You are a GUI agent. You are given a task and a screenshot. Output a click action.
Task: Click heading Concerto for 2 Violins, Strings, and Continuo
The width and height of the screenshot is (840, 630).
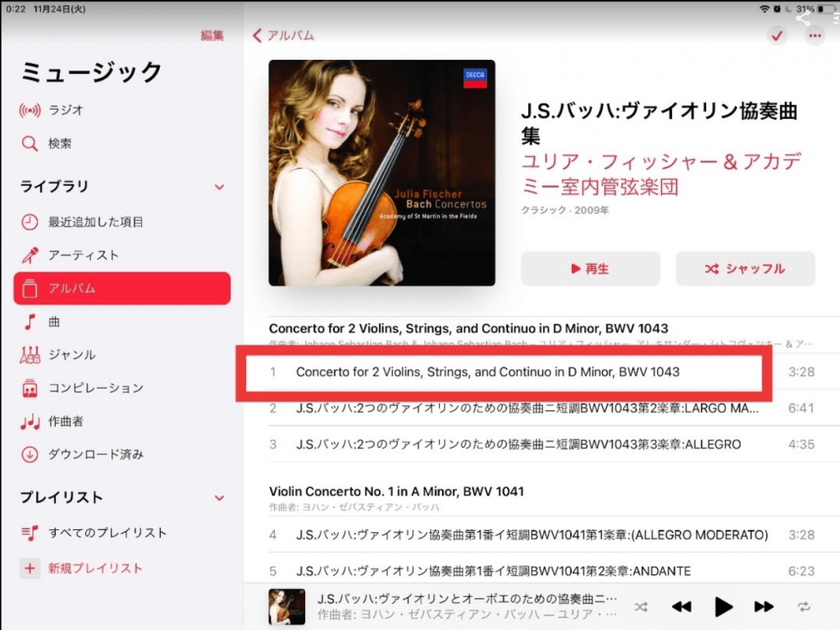[x=468, y=328]
